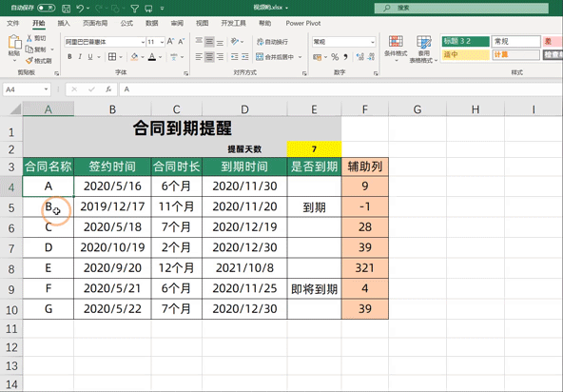Open the Undo history dropdown arrow
The width and height of the screenshot is (563, 392).
(x=87, y=9)
